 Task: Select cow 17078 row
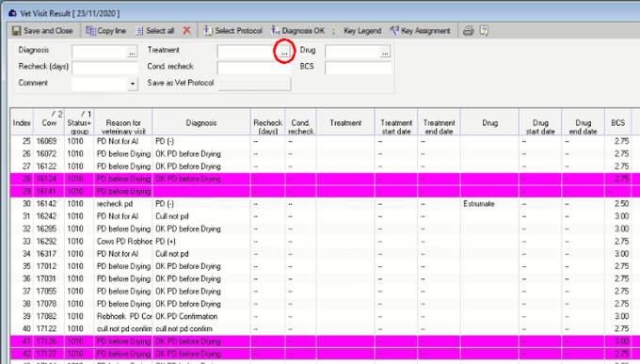point(325,304)
